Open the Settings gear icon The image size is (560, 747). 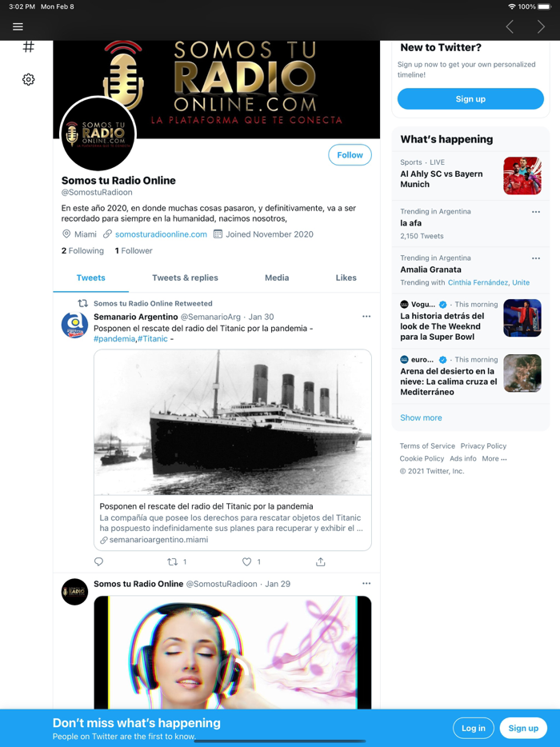click(29, 79)
